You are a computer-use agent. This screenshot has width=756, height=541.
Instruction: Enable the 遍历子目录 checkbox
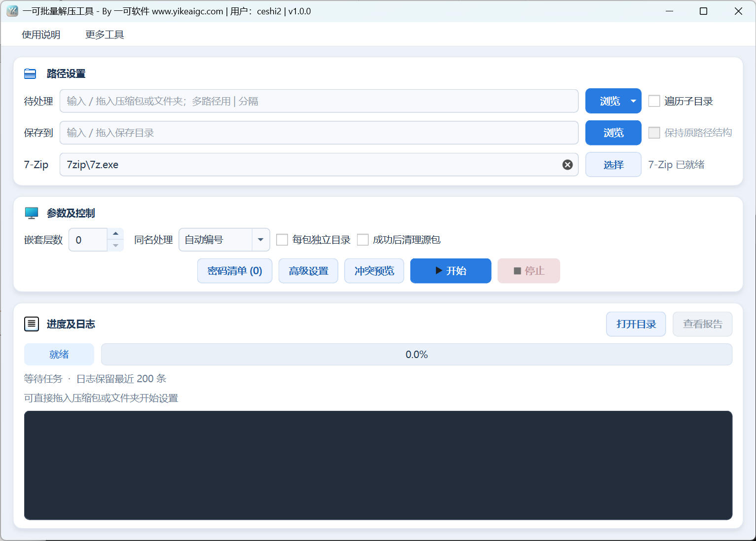point(654,101)
